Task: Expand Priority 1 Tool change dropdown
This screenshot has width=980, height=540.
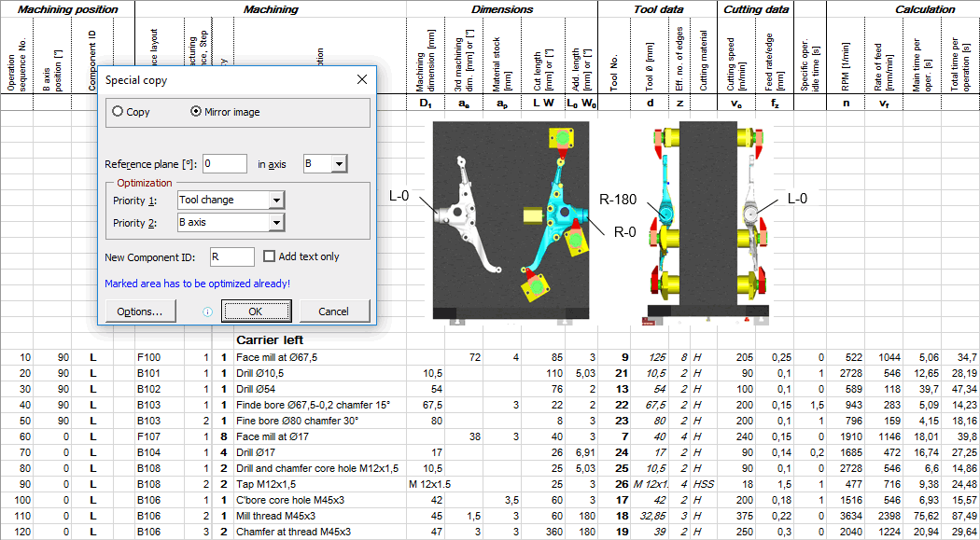Action: pos(275,200)
